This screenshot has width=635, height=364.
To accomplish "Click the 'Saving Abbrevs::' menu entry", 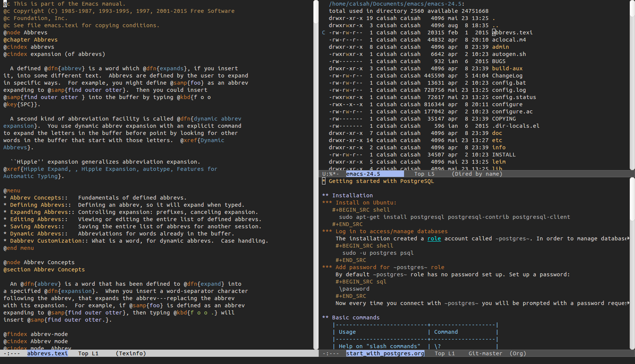I will pos(37,226).
